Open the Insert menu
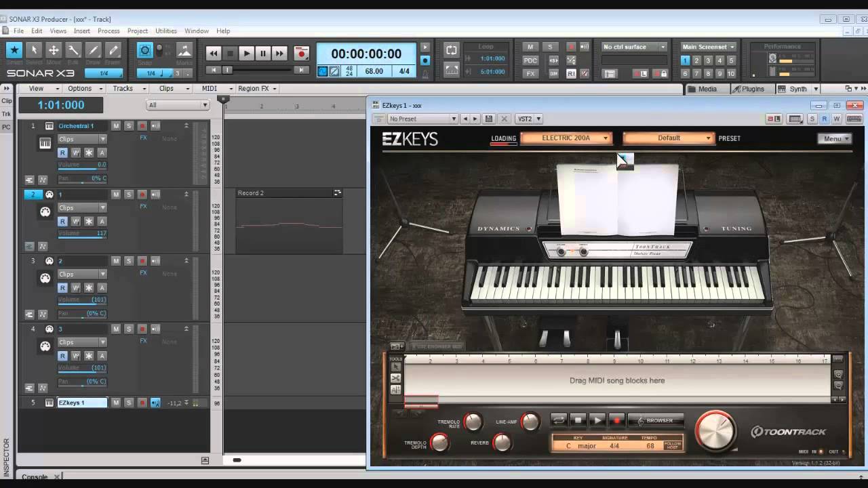Image resolution: width=868 pixels, height=488 pixels. pos(82,30)
